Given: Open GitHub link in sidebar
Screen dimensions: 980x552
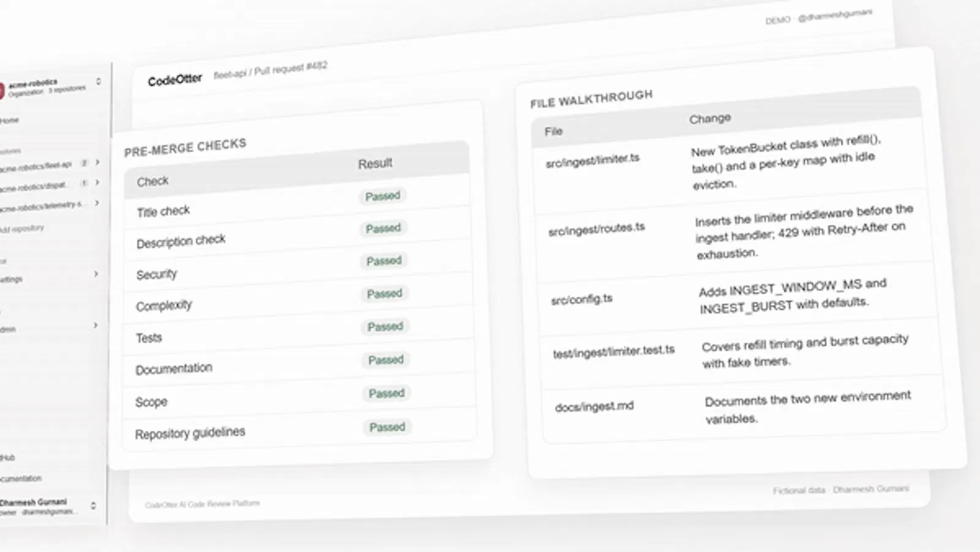Looking at the screenshot, I should coord(7,458).
